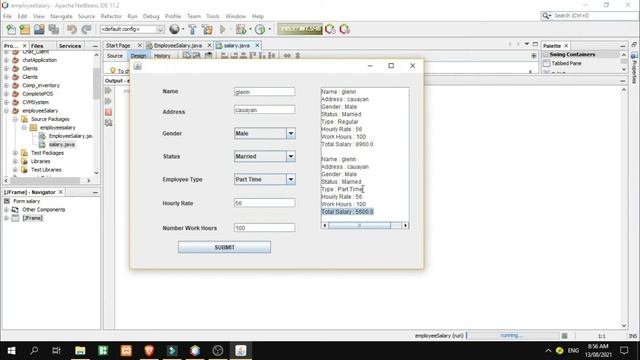Click the Connection Mode icon in the design toolbar
Viewport: 640px width, 360px height.
(196, 56)
